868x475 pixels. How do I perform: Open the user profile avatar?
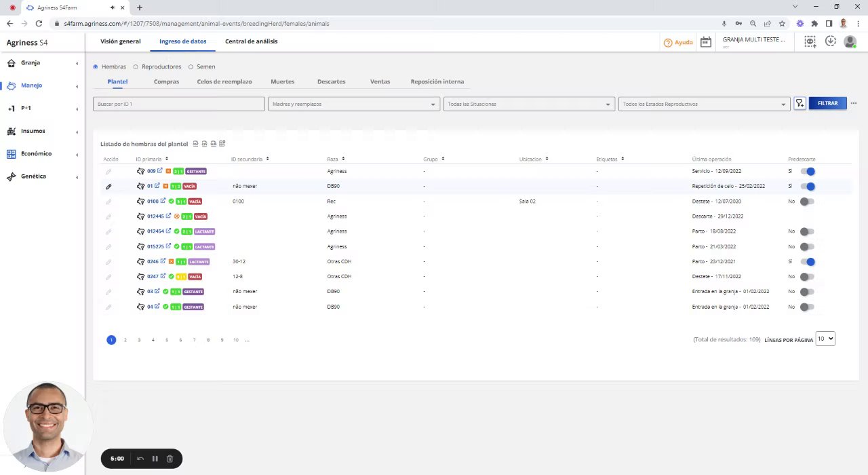[850, 42]
